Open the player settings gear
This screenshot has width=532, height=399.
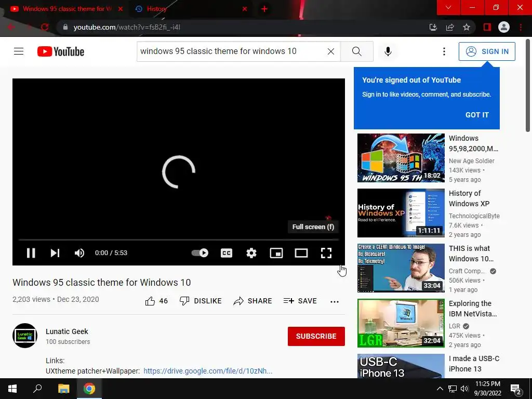tap(251, 253)
